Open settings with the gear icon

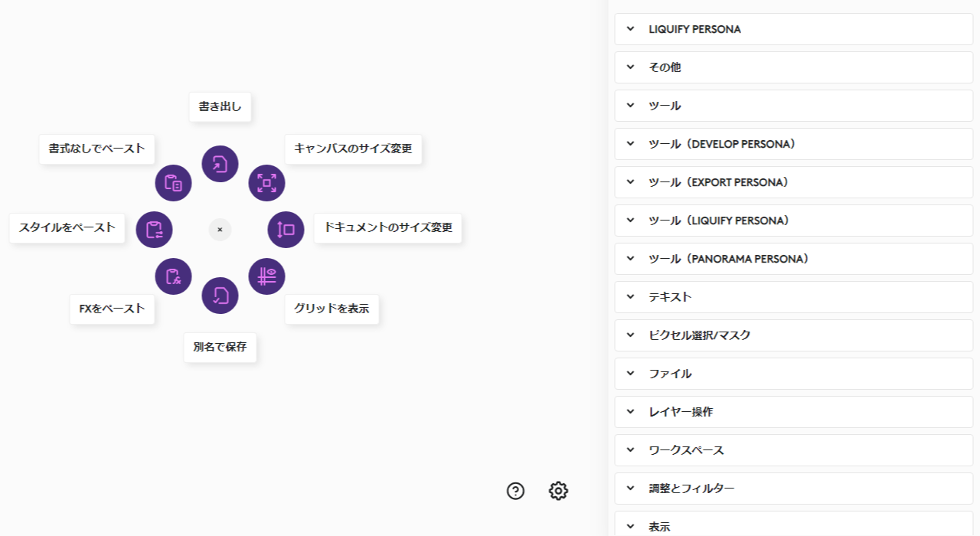point(558,491)
